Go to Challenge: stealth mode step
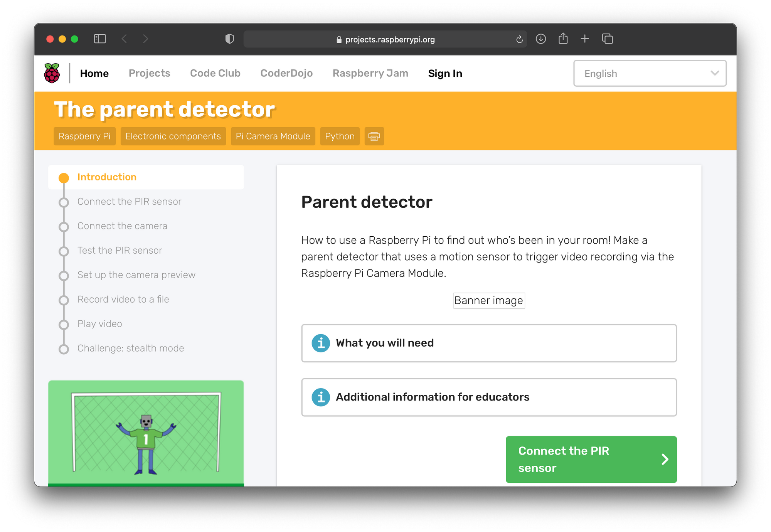This screenshot has width=771, height=532. pyautogui.click(x=130, y=348)
